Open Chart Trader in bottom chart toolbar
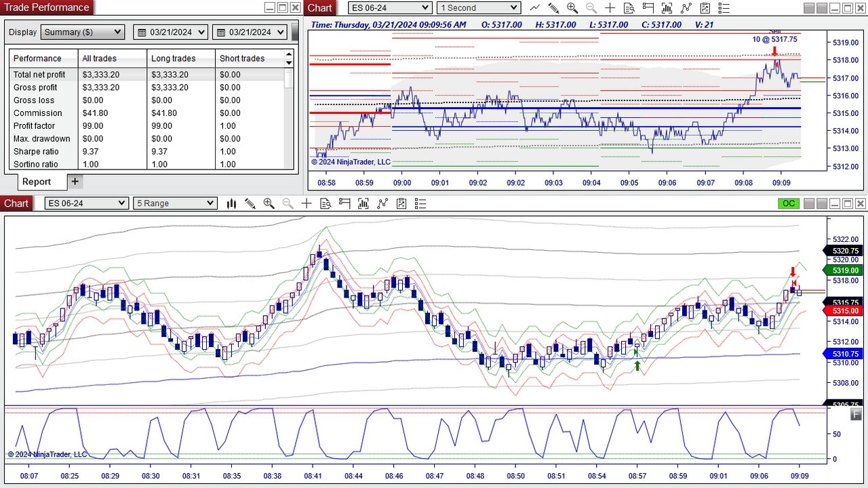868x488 pixels. pyautogui.click(x=344, y=203)
